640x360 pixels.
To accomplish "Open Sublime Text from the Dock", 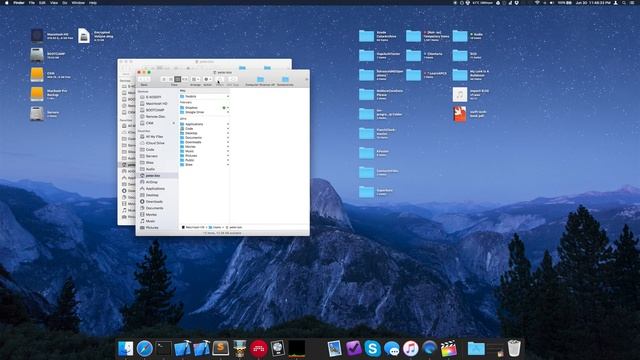I will tap(220, 348).
